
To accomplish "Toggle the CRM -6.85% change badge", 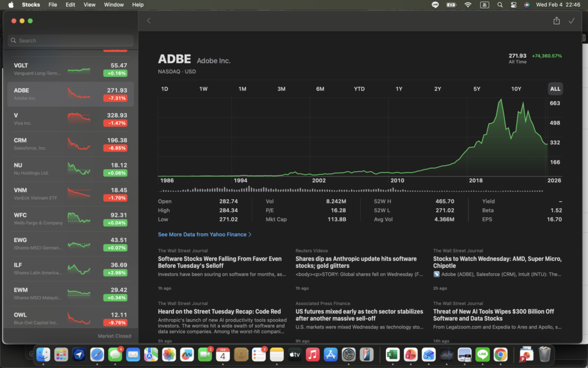I will click(x=115, y=148).
